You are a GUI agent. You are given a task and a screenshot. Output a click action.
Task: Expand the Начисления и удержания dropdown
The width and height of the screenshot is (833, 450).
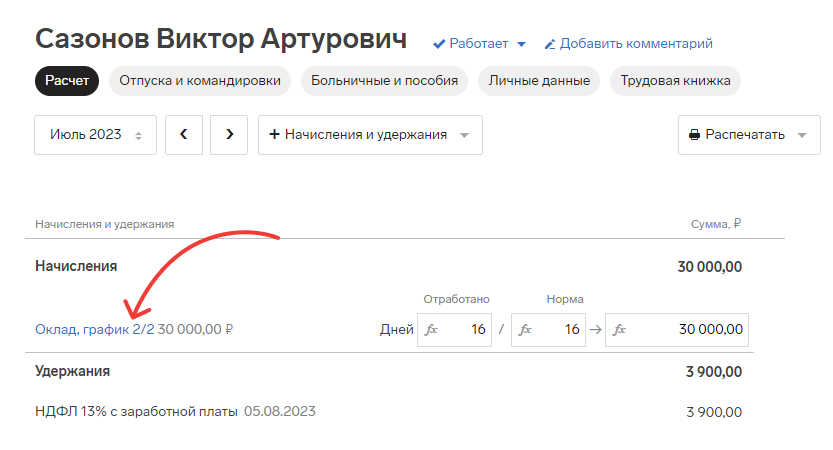tap(463, 135)
